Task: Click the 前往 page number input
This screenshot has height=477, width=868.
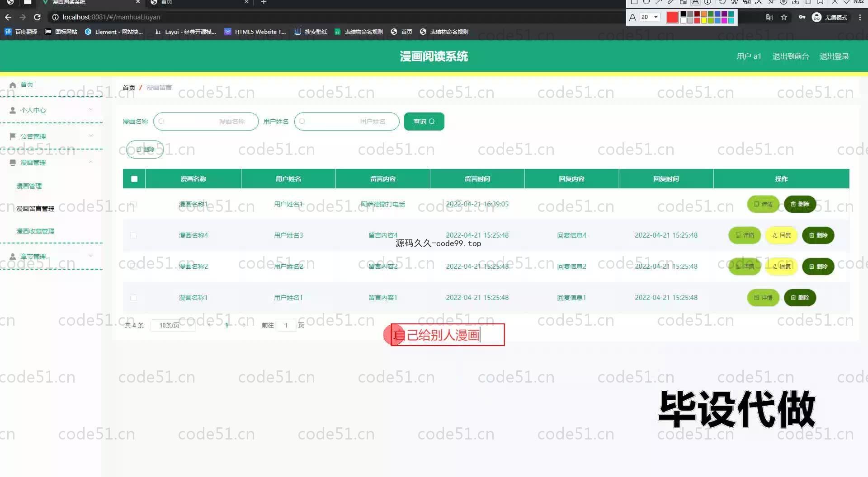Action: (286, 325)
